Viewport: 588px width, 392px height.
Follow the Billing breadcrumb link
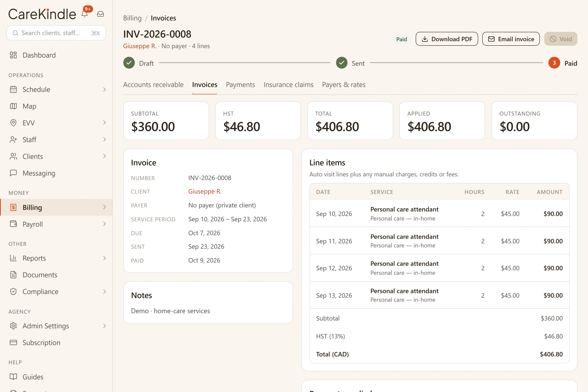pyautogui.click(x=132, y=18)
